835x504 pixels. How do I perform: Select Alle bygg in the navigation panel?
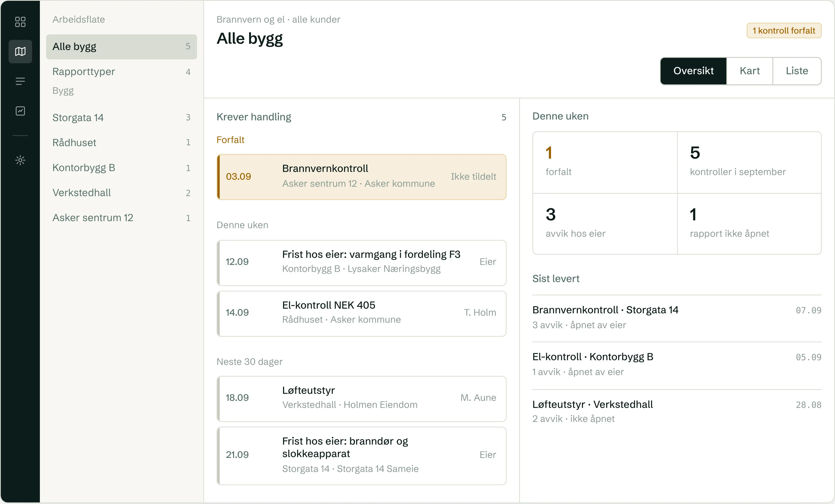(121, 47)
